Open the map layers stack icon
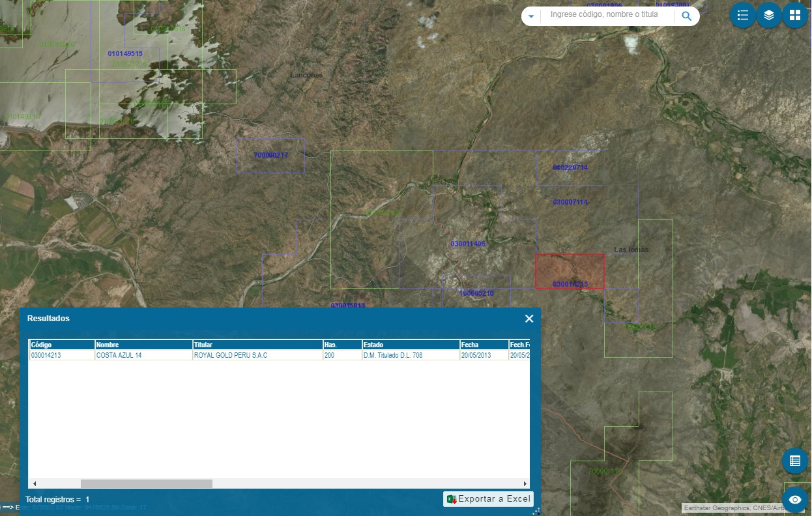 tap(769, 16)
